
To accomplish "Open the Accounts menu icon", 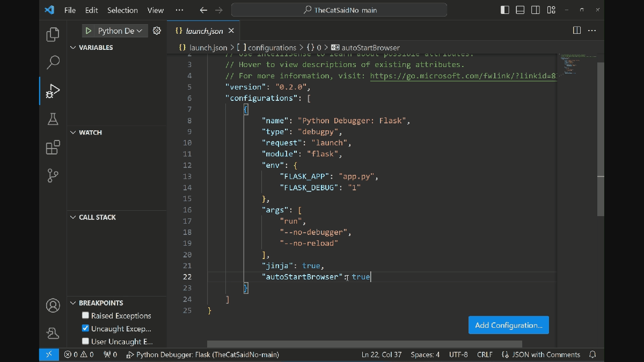I will pyautogui.click(x=53, y=306).
